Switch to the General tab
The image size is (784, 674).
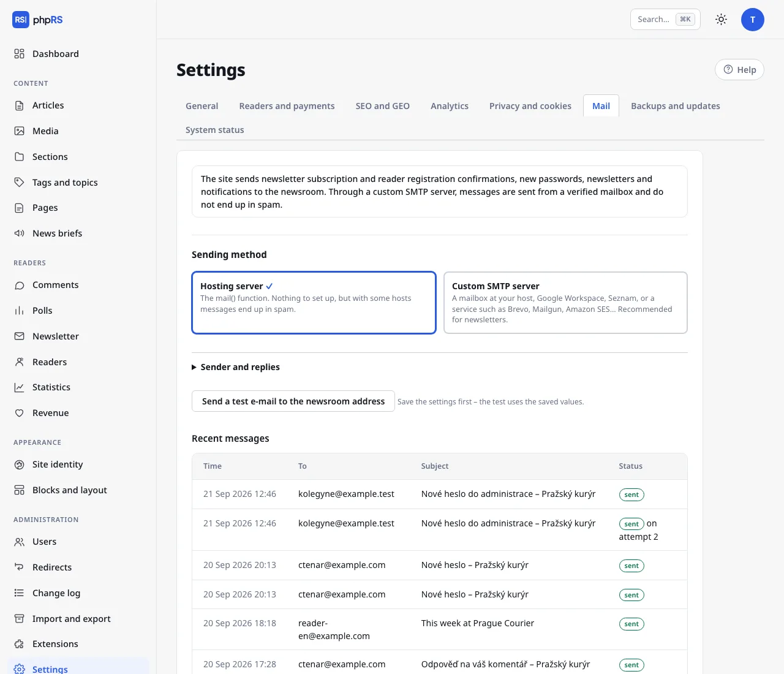[x=202, y=106]
